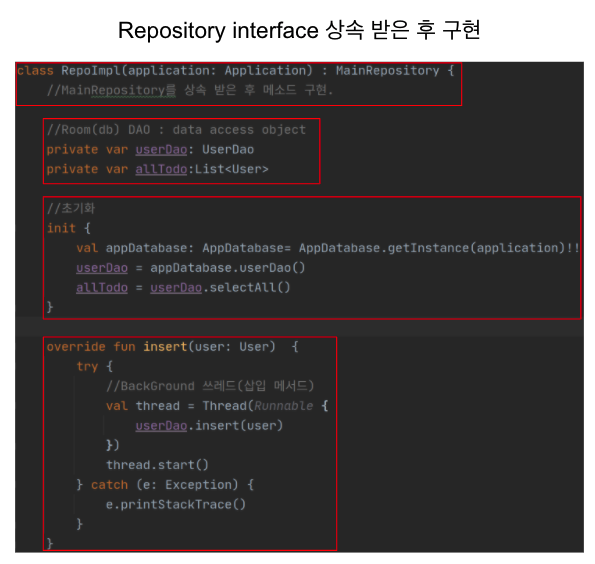Click 'MainRepository' in the class declaration line
The width and height of the screenshot is (595, 564).
click(x=387, y=71)
